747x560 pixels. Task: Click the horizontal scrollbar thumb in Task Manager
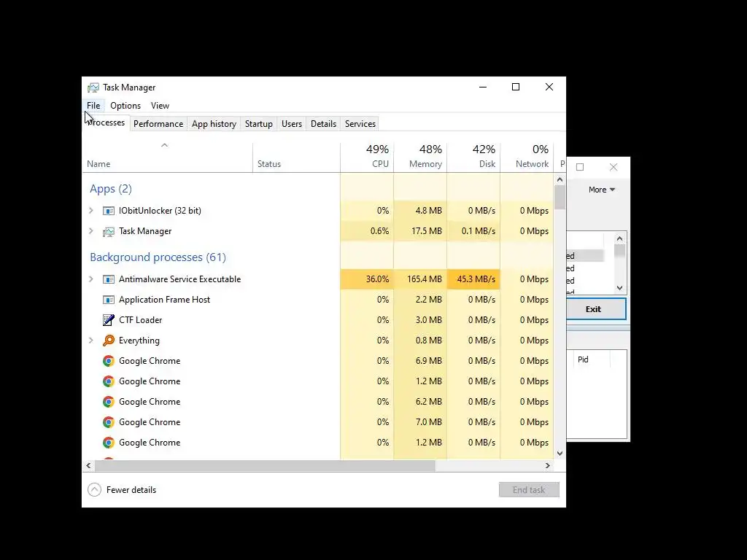pos(265,465)
